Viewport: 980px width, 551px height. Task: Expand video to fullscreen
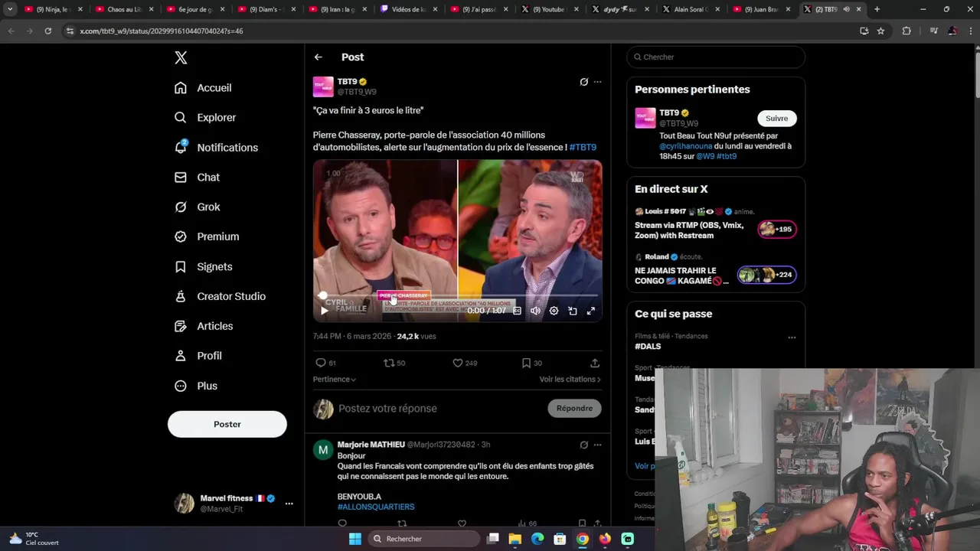[591, 311]
